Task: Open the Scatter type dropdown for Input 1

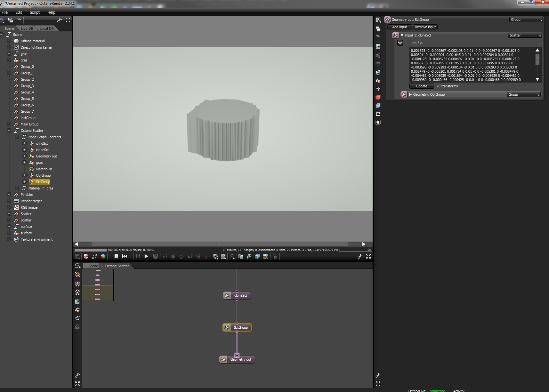Action: click(x=525, y=36)
